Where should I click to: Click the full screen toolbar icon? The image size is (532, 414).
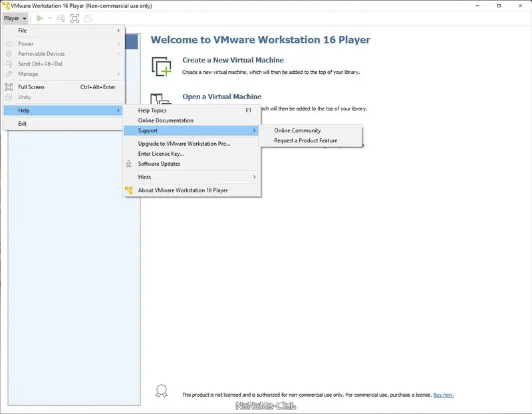pyautogui.click(x=74, y=19)
